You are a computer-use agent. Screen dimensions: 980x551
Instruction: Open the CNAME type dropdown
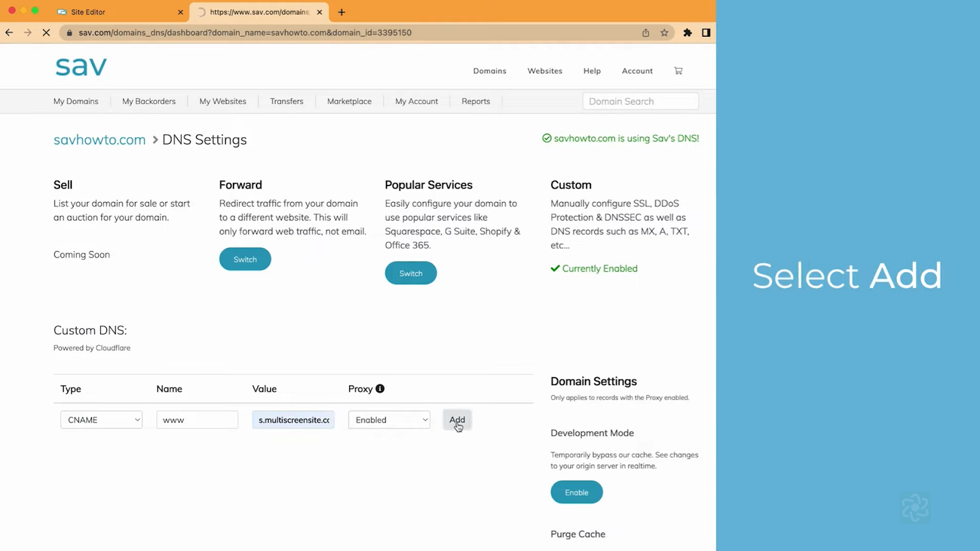(102, 420)
